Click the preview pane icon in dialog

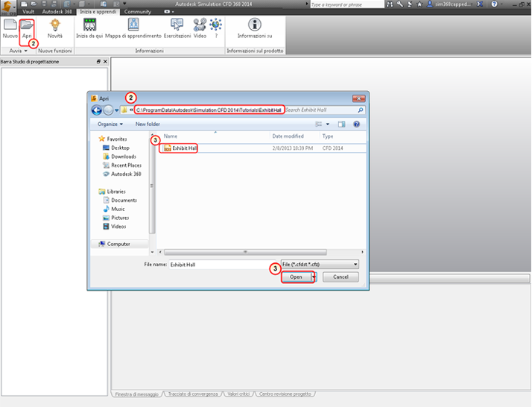[x=342, y=124]
